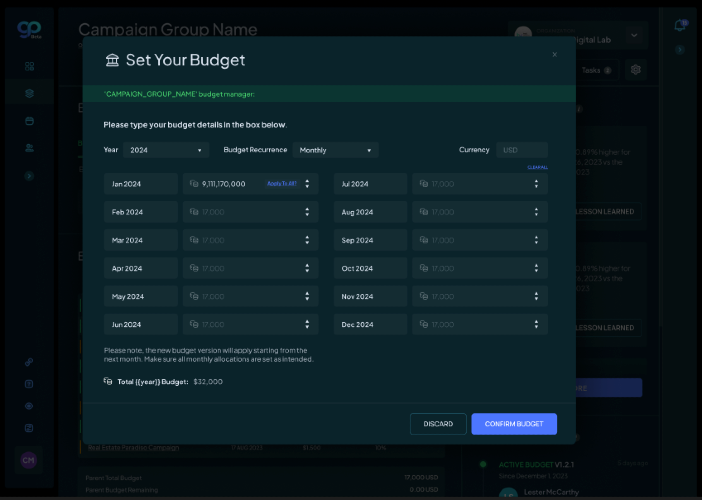
Task: Click the CM user avatar in sidebar
Action: coord(29,460)
